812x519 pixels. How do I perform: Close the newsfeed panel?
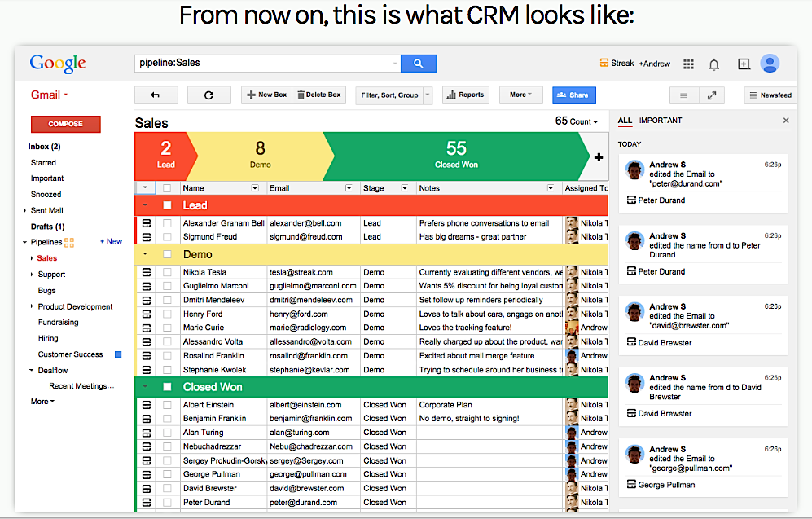point(786,120)
